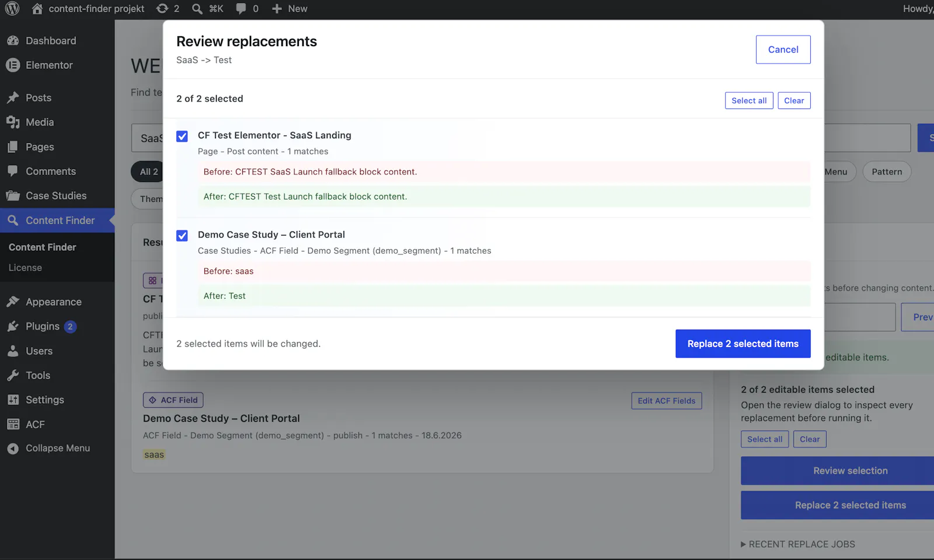Open the Settings sliders icon

click(x=13, y=400)
